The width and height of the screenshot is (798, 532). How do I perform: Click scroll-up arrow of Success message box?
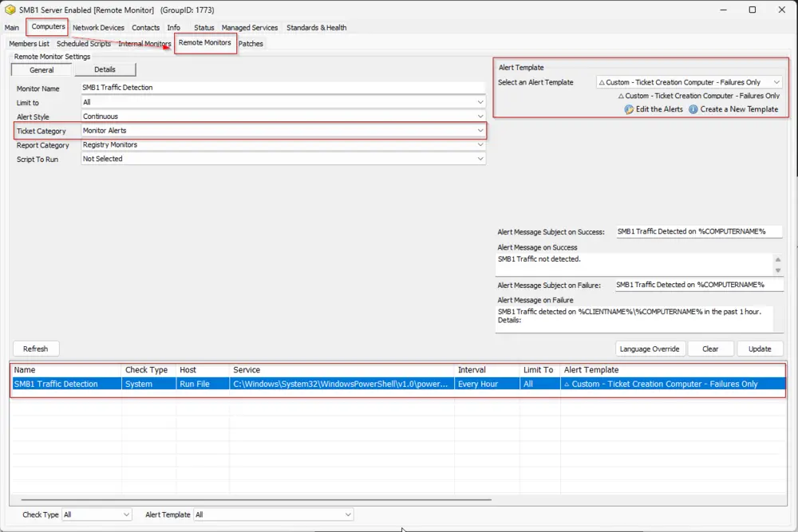pos(777,259)
